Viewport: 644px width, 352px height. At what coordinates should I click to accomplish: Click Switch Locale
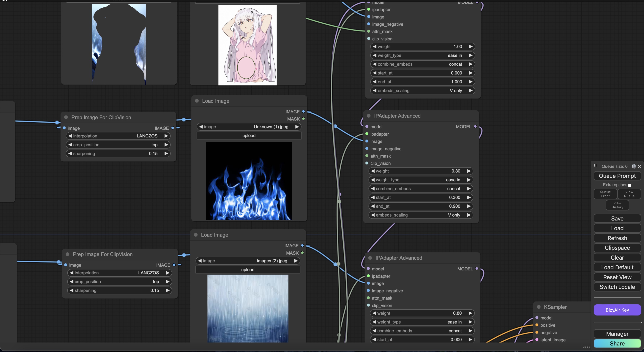coord(617,287)
